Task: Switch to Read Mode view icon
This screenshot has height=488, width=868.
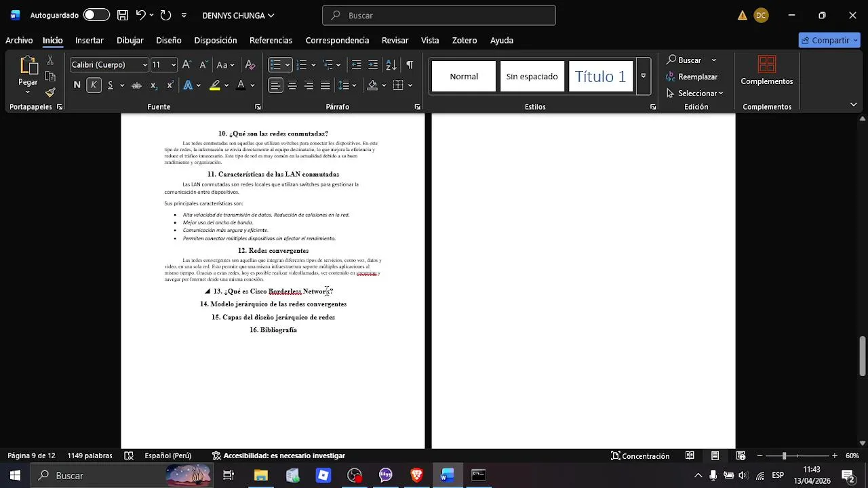Action: click(x=690, y=455)
